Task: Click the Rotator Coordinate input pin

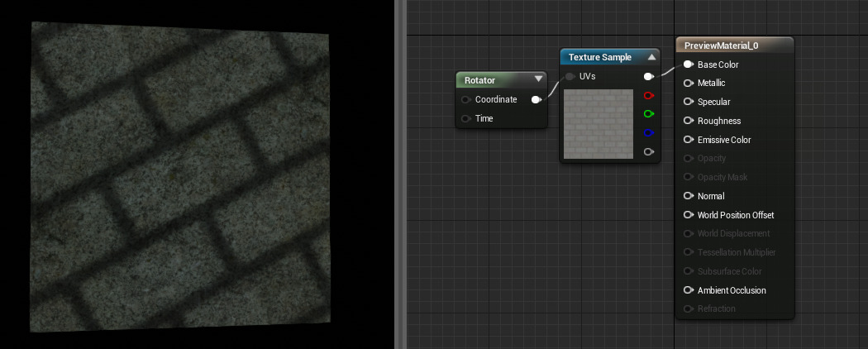Action: (466, 100)
